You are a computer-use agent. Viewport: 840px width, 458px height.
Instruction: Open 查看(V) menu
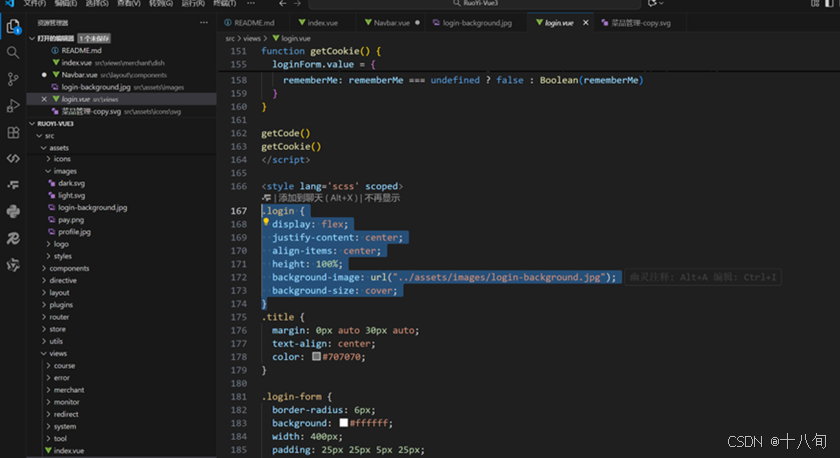[129, 3]
